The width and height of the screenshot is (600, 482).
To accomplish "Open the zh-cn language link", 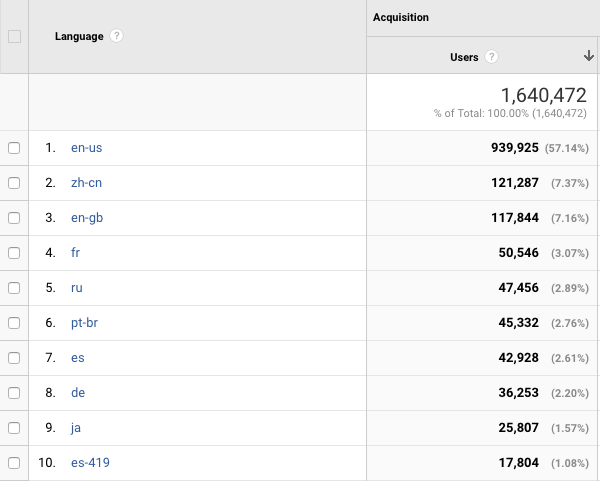I will click(x=86, y=182).
